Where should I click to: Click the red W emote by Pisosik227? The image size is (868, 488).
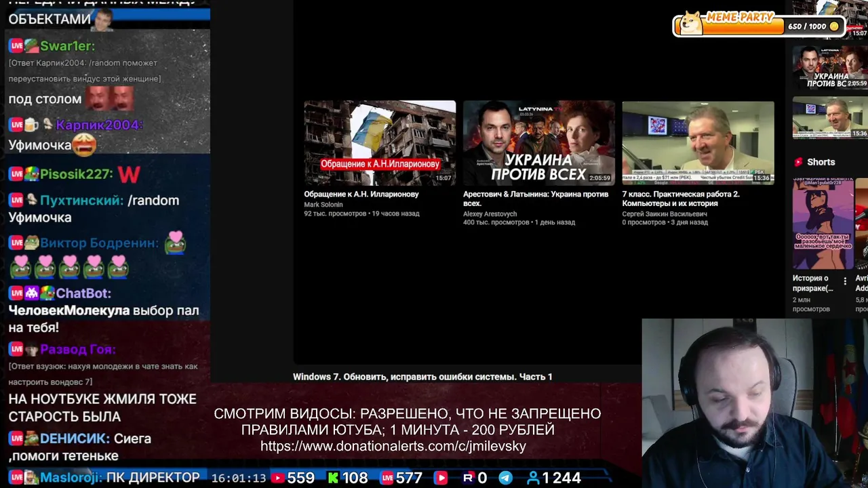[129, 174]
